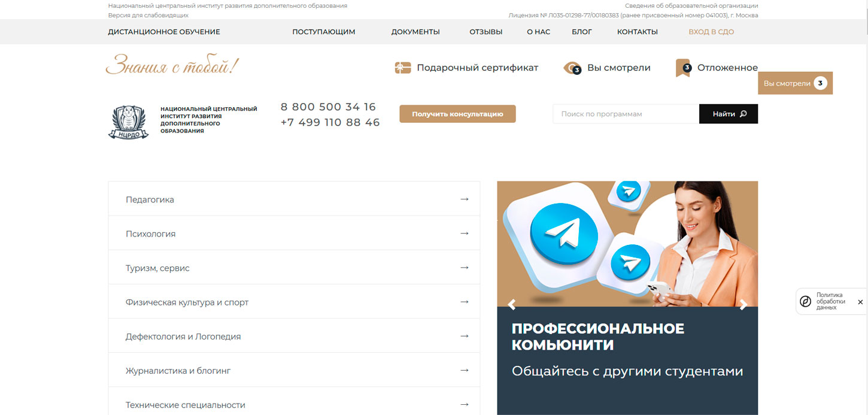Expand Психология category arrow
Image resolution: width=868 pixels, height=415 pixels.
coord(465,233)
